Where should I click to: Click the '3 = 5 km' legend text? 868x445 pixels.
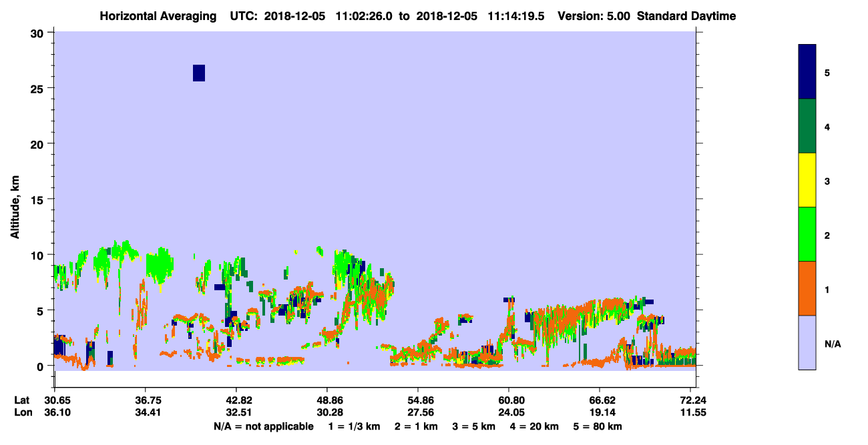(x=474, y=426)
